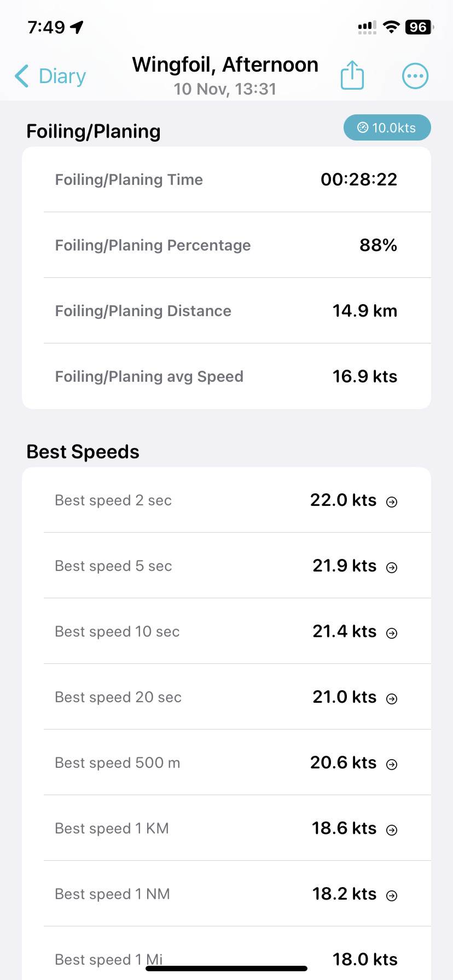Tap the Best speed 1 Mi row
The height and width of the screenshot is (980, 453).
tap(226, 952)
